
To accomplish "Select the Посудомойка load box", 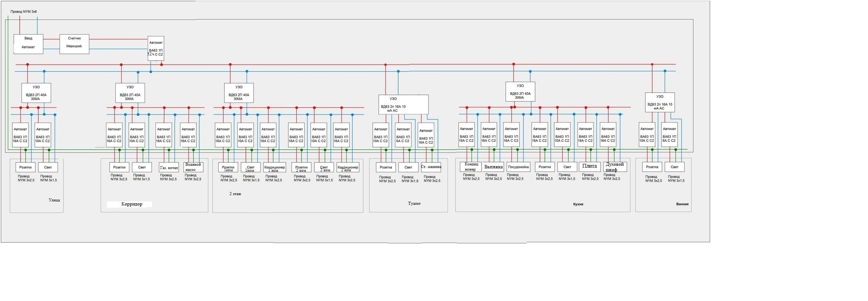I will tap(518, 167).
